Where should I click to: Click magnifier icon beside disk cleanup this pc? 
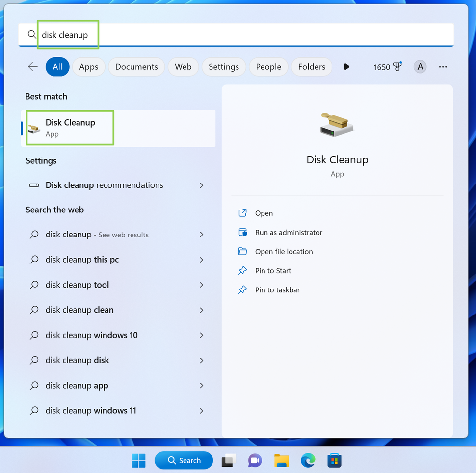(34, 260)
